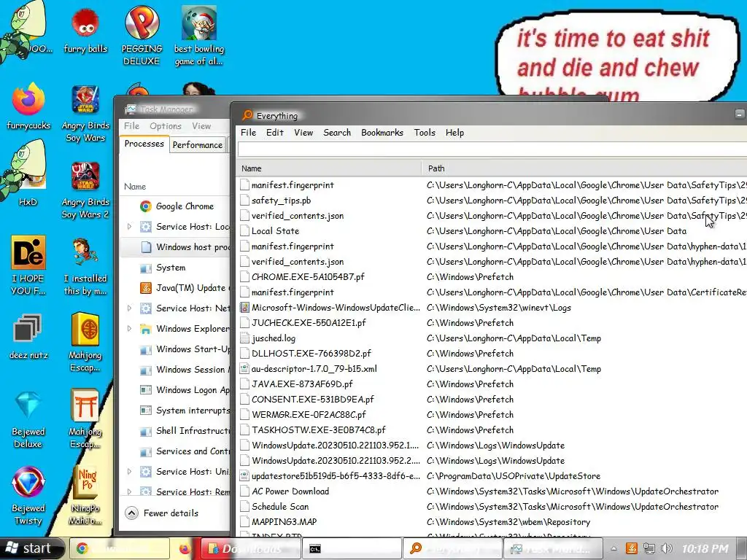Launch Mahjong Escap... icon with gold tile
The width and height of the screenshot is (747, 560).
tap(86, 342)
